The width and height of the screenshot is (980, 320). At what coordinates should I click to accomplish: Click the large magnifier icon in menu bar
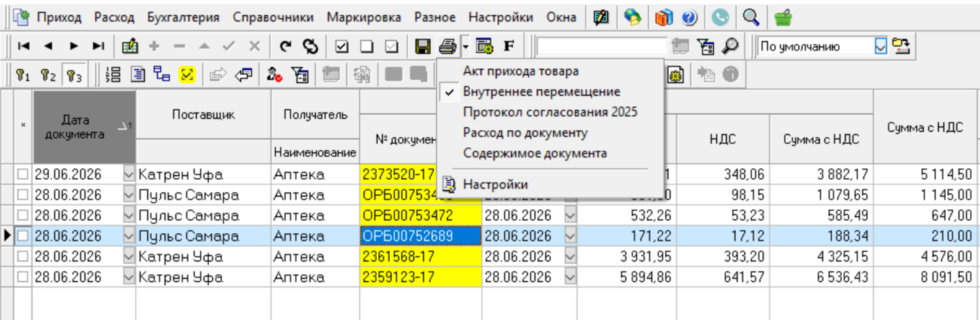coord(751,17)
